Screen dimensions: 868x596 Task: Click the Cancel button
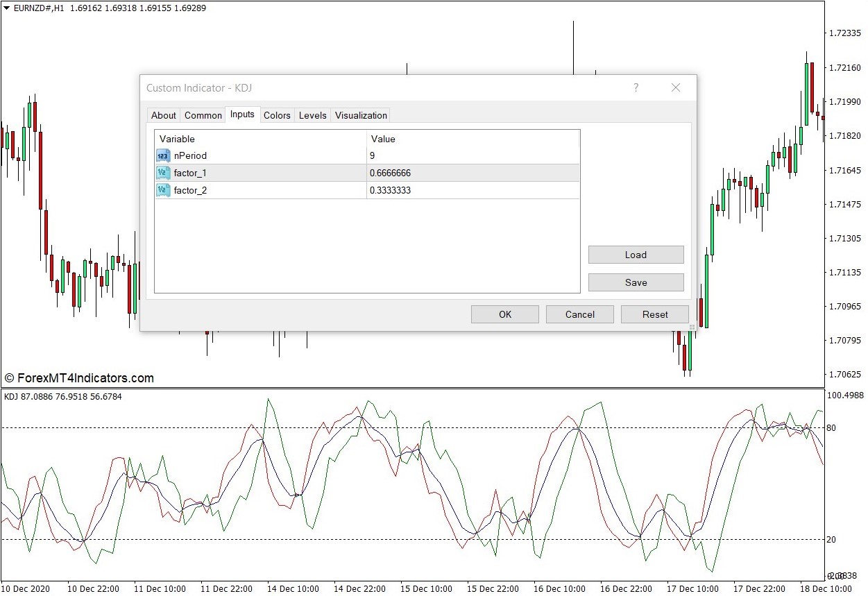(x=580, y=314)
